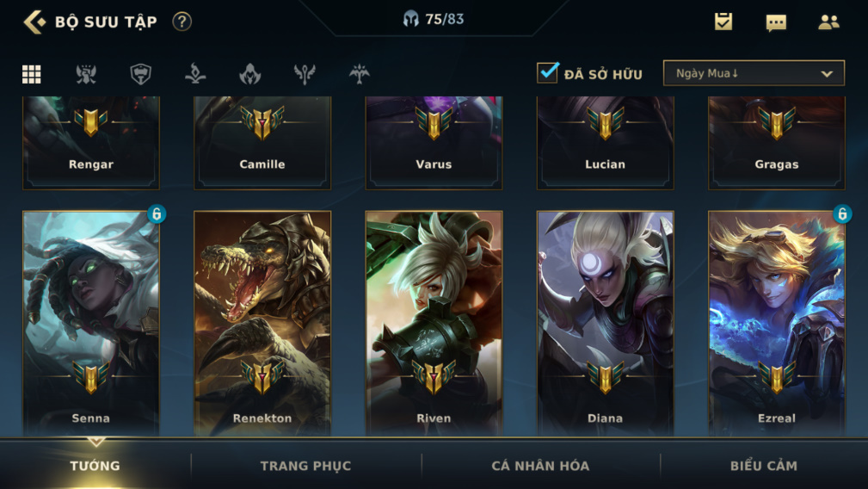Viewport: 868px width, 489px height.
Task: Filter champions by the tank shield icon
Action: 140,74
